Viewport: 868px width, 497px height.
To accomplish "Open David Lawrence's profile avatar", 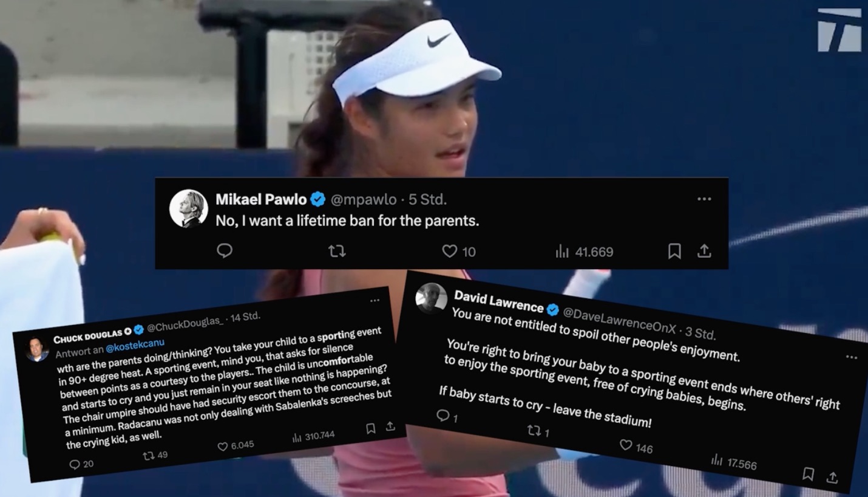I will point(431,298).
